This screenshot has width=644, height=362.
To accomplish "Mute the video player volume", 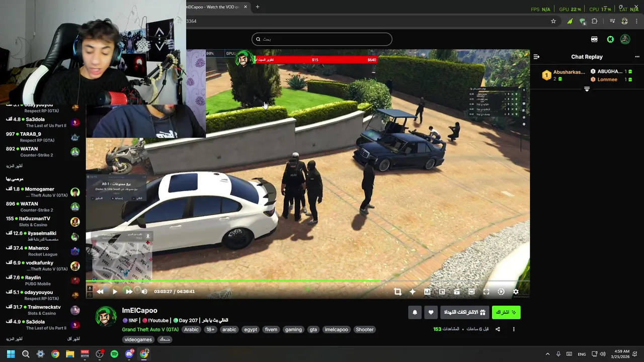I will (144, 292).
